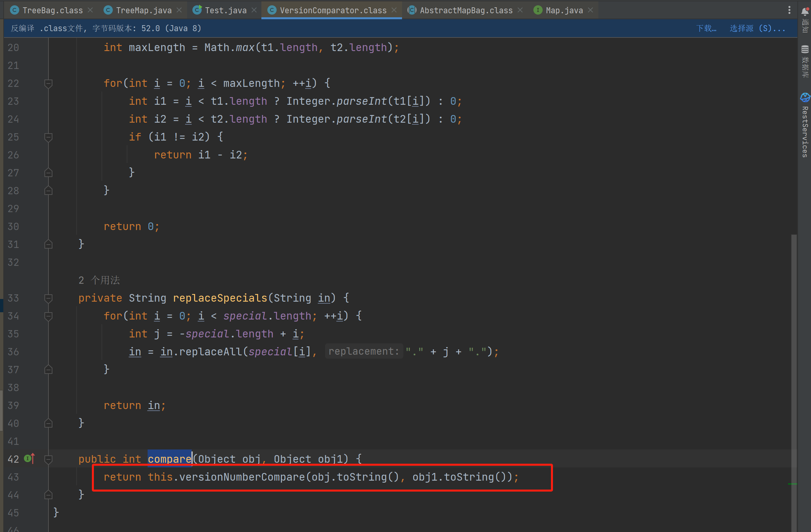This screenshot has width=811, height=532.
Task: Collapse the replaceSpecials method fold at line 33
Action: coord(48,298)
